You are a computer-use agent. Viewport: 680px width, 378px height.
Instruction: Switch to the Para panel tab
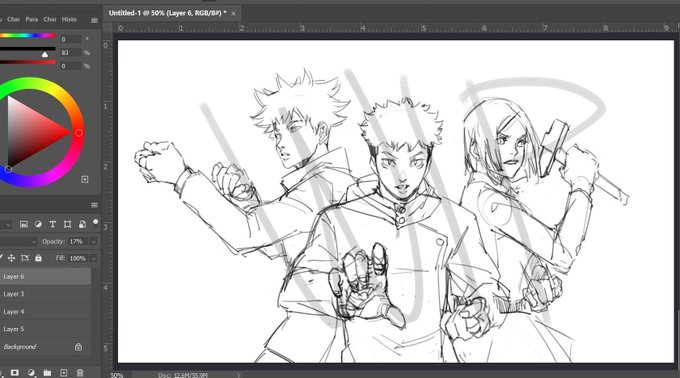[32, 20]
